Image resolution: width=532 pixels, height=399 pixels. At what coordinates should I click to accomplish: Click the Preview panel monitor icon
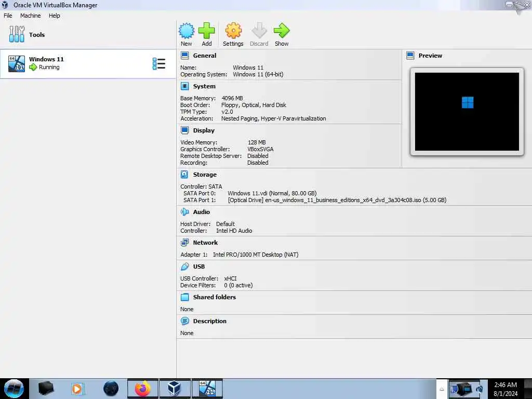[410, 55]
